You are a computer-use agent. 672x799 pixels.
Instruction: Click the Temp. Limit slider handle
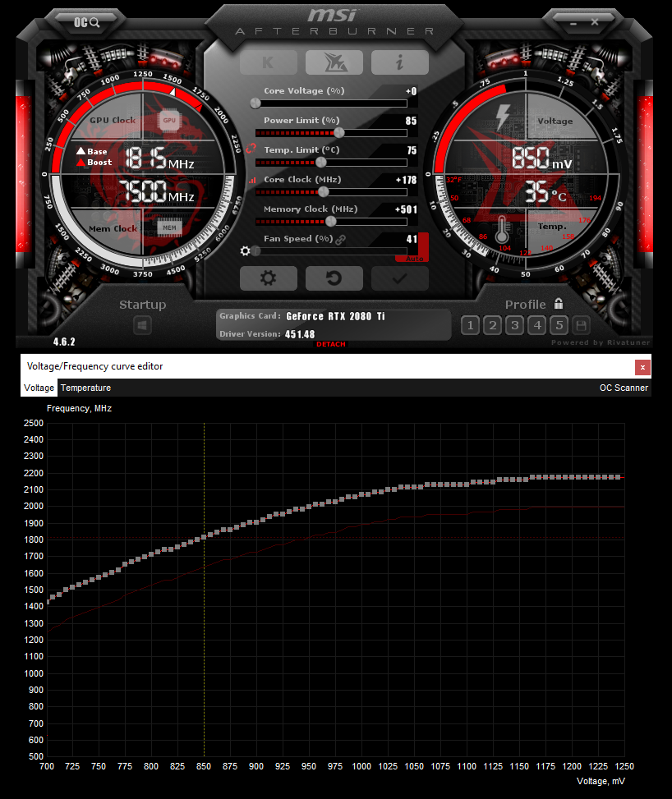pos(320,163)
